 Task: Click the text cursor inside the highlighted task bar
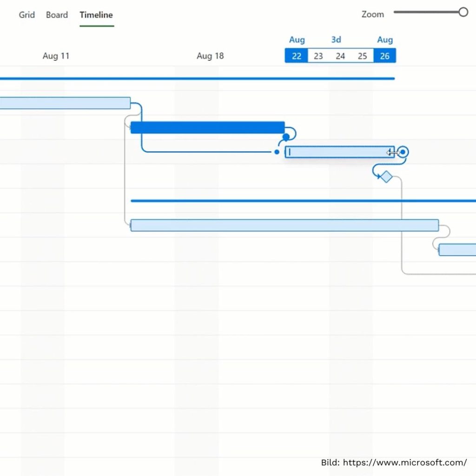pyautogui.click(x=289, y=152)
